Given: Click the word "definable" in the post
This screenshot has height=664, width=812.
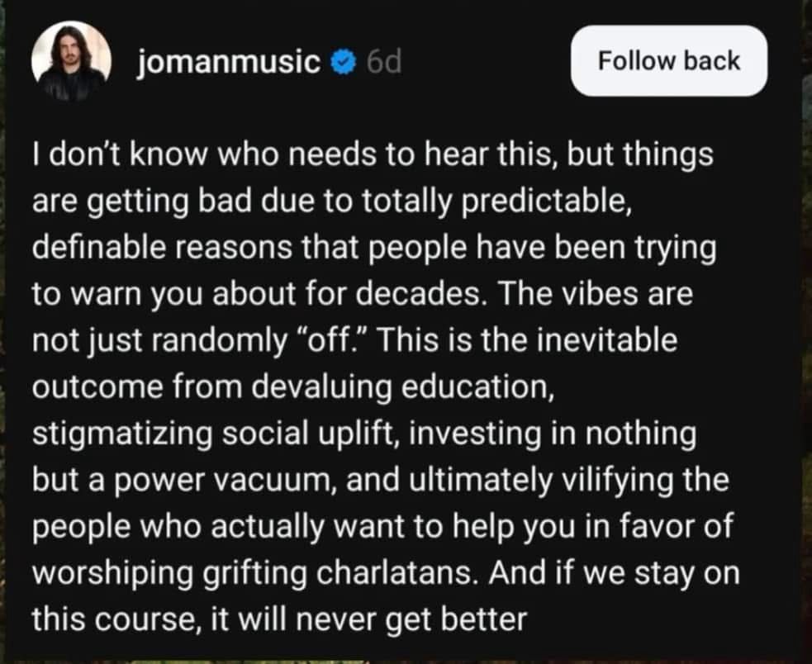Looking at the screenshot, I should tap(97, 248).
